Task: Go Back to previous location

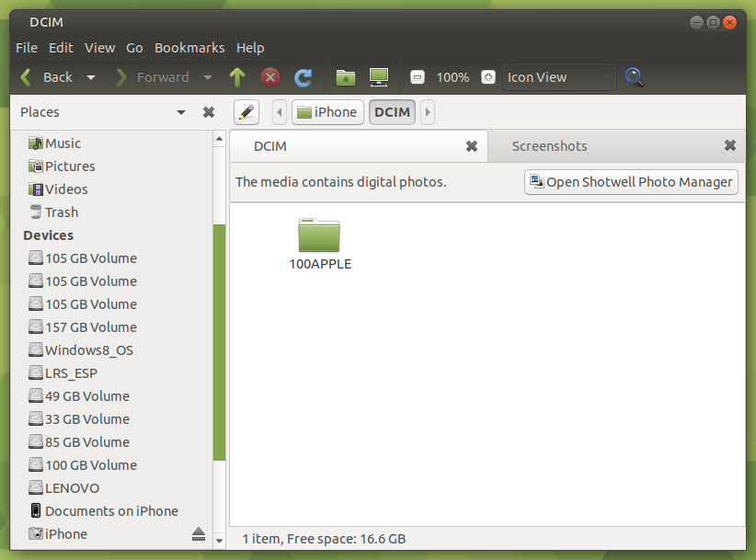Action: pos(47,77)
